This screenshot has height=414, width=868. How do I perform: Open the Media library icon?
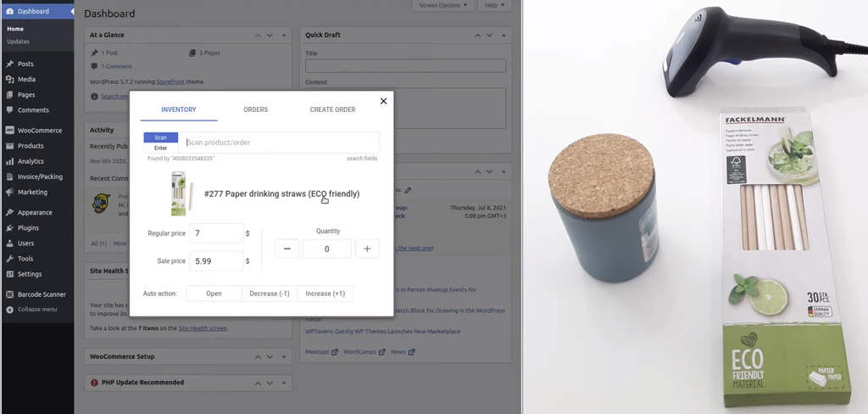pos(9,79)
